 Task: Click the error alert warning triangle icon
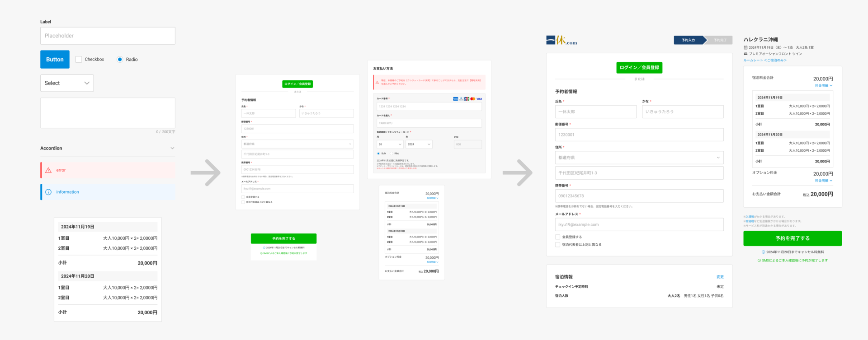[48, 170]
